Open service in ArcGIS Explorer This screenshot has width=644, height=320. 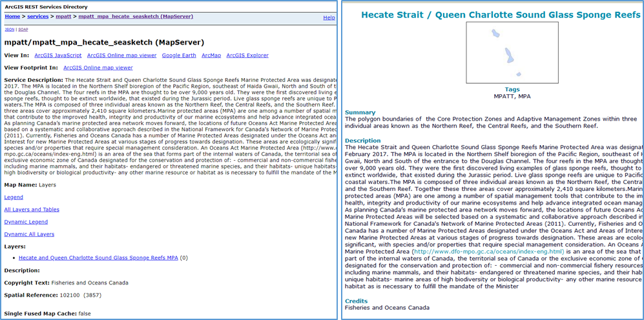tap(247, 55)
